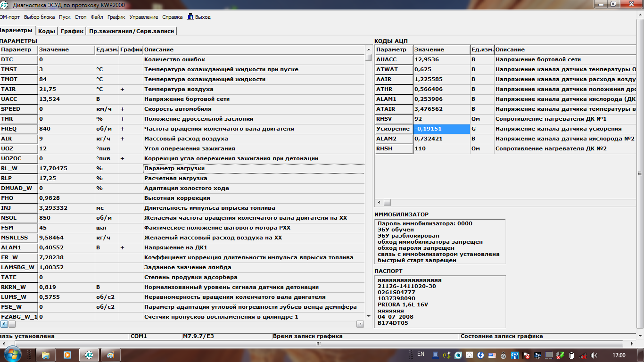The height and width of the screenshot is (362, 644).
Task: Click the Выход exit door icon
Action: 190,17
